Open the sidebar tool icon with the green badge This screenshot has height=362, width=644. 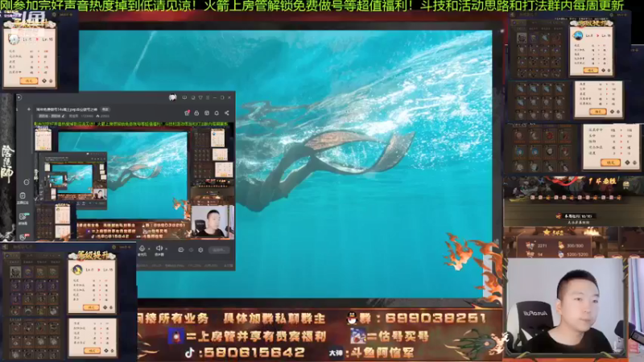coord(23,216)
